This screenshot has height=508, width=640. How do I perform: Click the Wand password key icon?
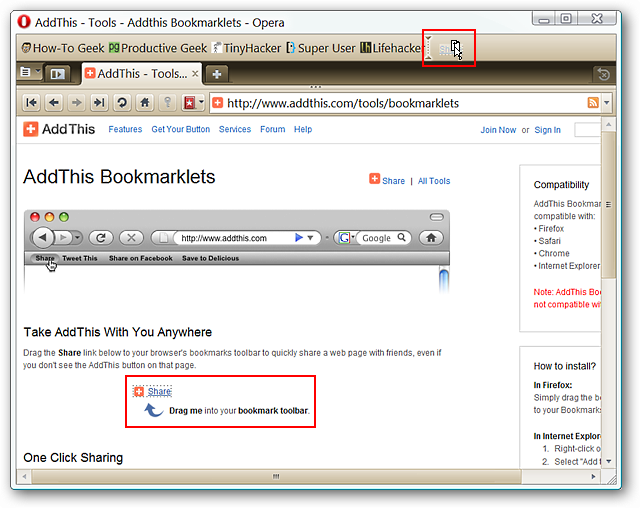click(167, 102)
